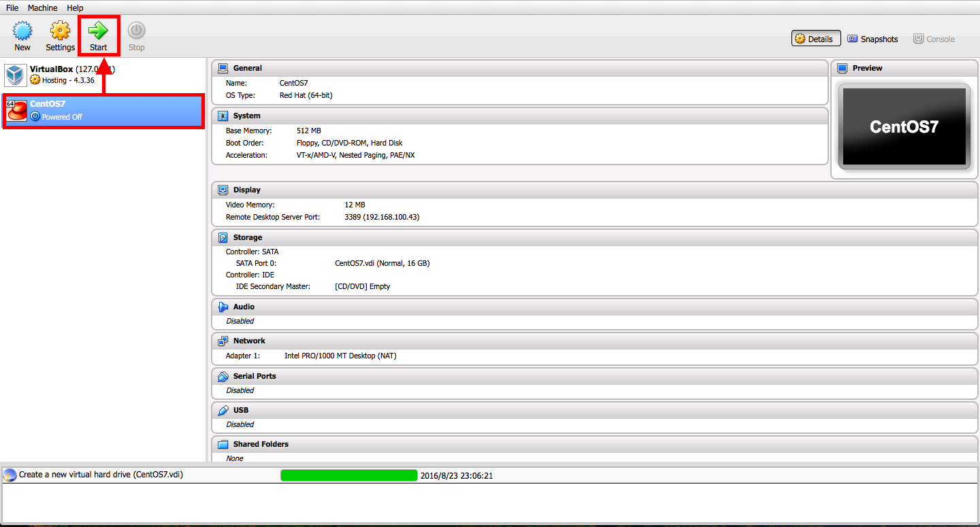Click the USB section header
Viewport: 980px width, 527px height.
(595, 410)
